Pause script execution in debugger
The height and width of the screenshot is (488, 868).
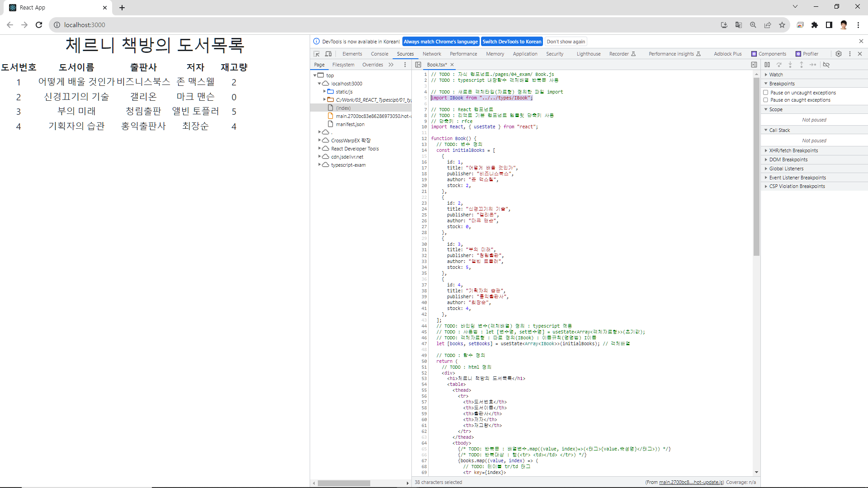click(767, 65)
